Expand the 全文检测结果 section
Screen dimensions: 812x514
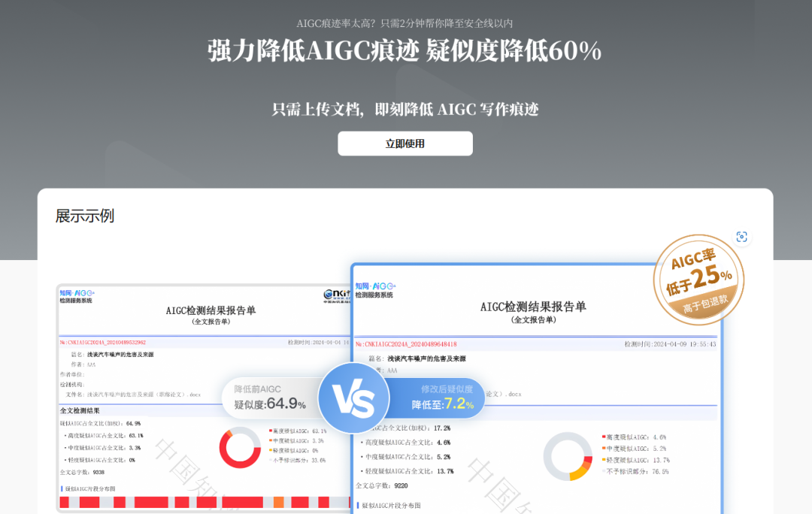(80, 410)
